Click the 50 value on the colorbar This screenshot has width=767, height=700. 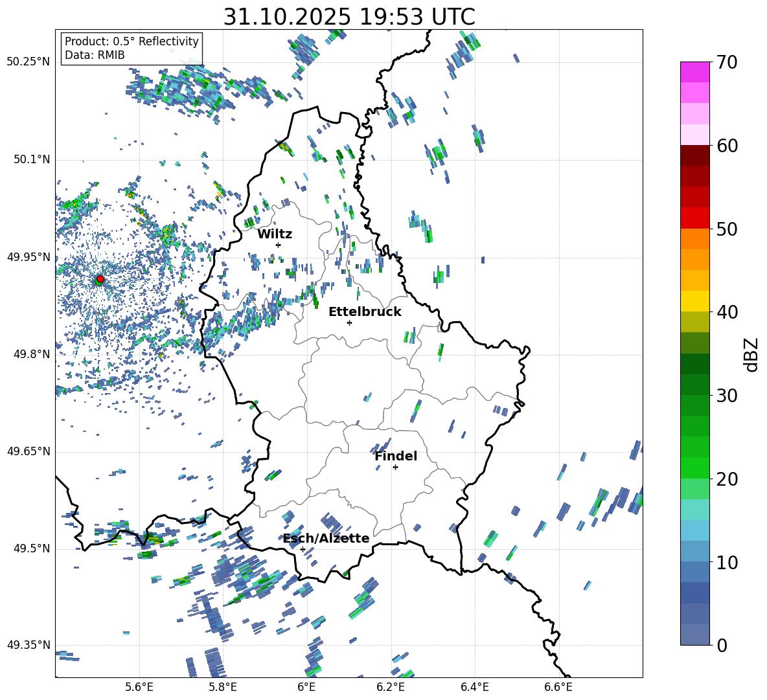(x=727, y=229)
